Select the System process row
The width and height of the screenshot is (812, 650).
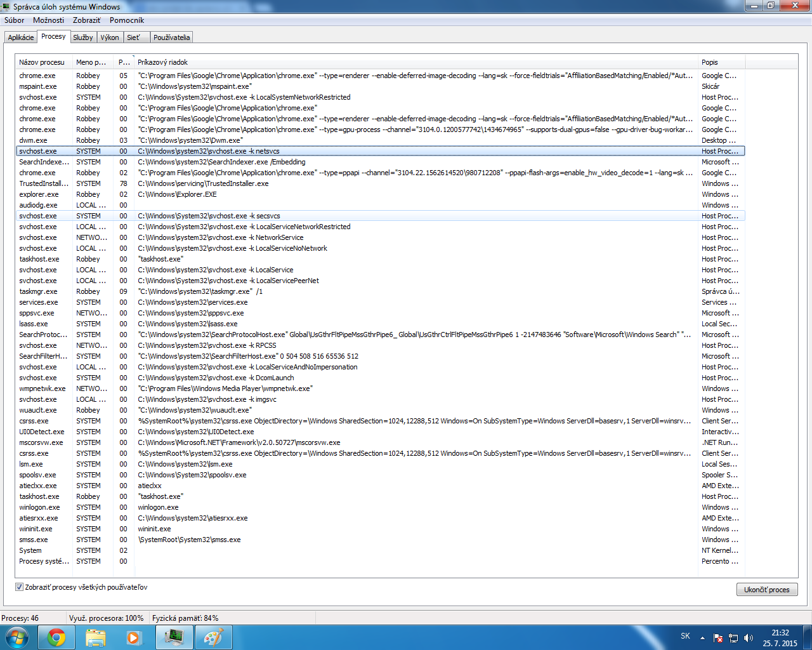pyautogui.click(x=380, y=550)
